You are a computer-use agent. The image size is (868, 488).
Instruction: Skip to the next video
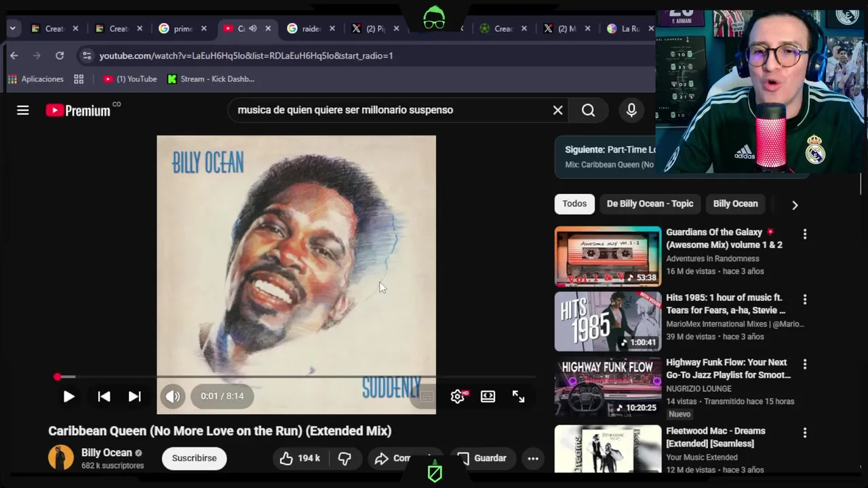pos(135,396)
